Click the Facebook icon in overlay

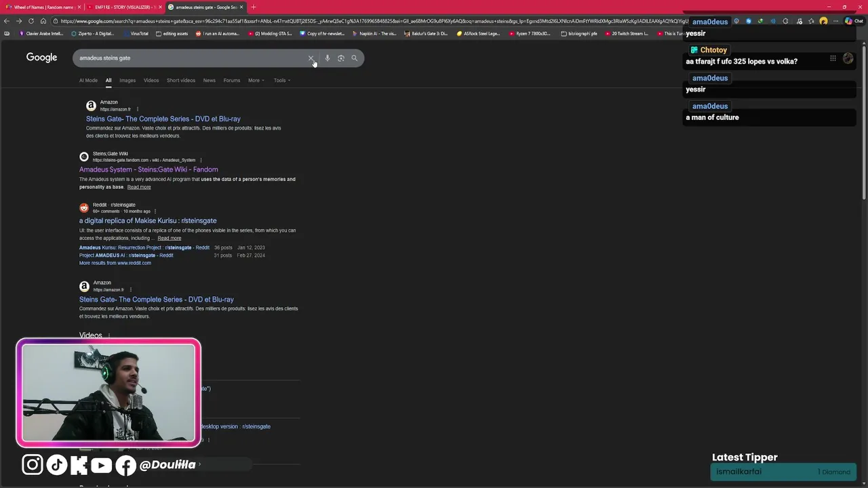click(x=125, y=465)
